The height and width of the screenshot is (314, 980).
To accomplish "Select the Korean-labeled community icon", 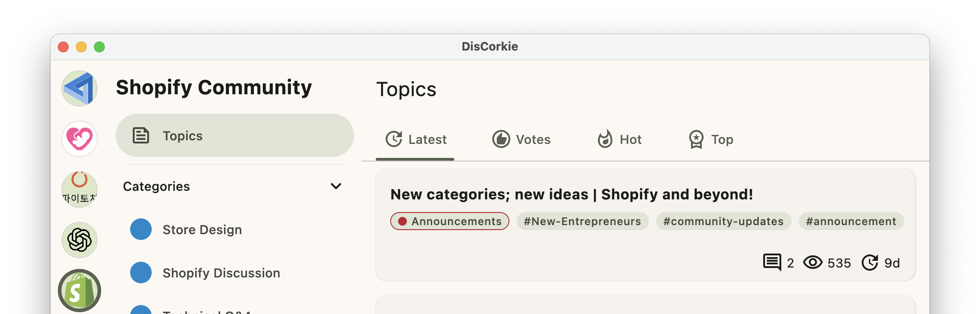I will pyautogui.click(x=79, y=189).
